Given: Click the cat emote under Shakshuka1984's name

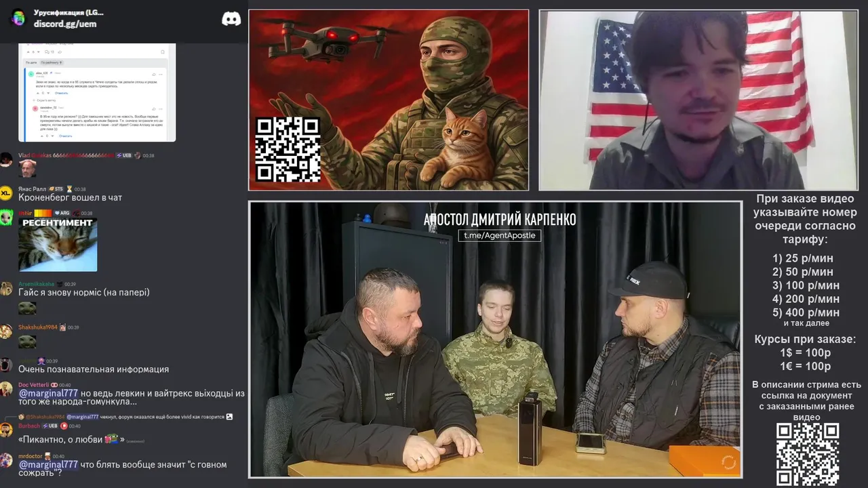Looking at the screenshot, I should point(27,341).
